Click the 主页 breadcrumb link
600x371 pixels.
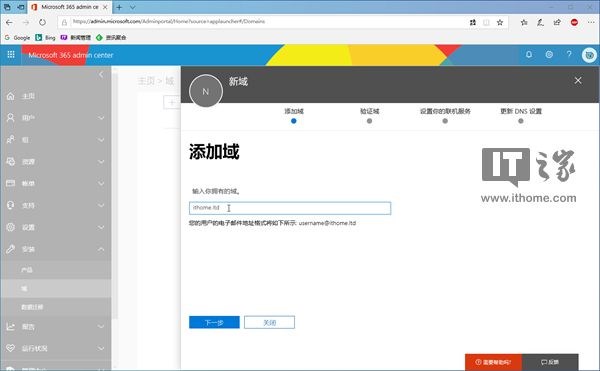coord(146,81)
